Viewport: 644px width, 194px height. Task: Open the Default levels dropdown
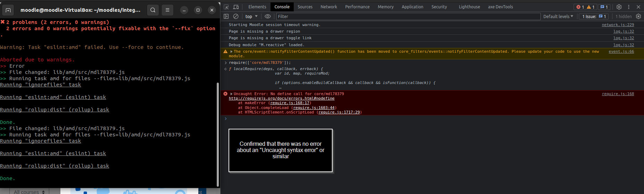(558, 16)
